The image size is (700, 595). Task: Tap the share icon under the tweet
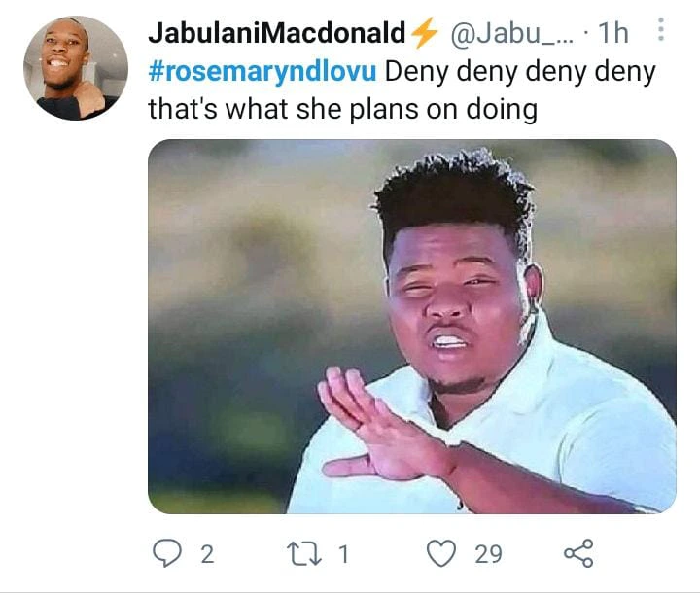pos(578,553)
